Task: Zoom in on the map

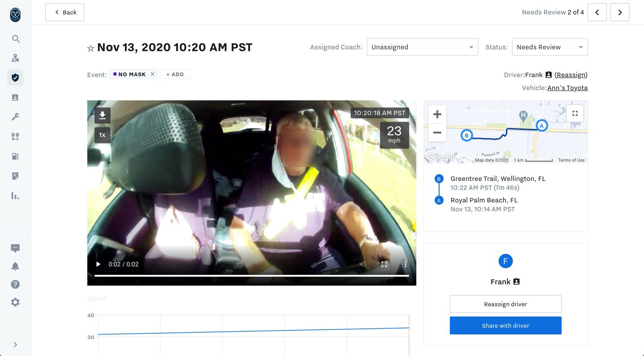Action: (x=437, y=115)
